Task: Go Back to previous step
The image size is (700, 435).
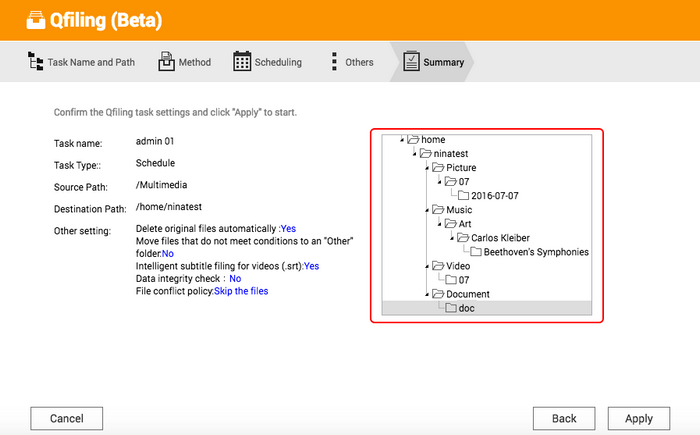Action: click(x=564, y=418)
